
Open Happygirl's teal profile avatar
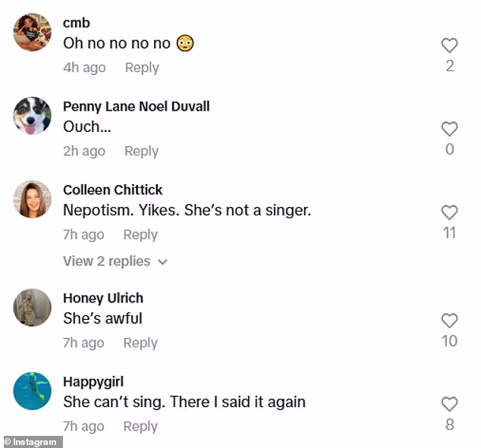33,391
